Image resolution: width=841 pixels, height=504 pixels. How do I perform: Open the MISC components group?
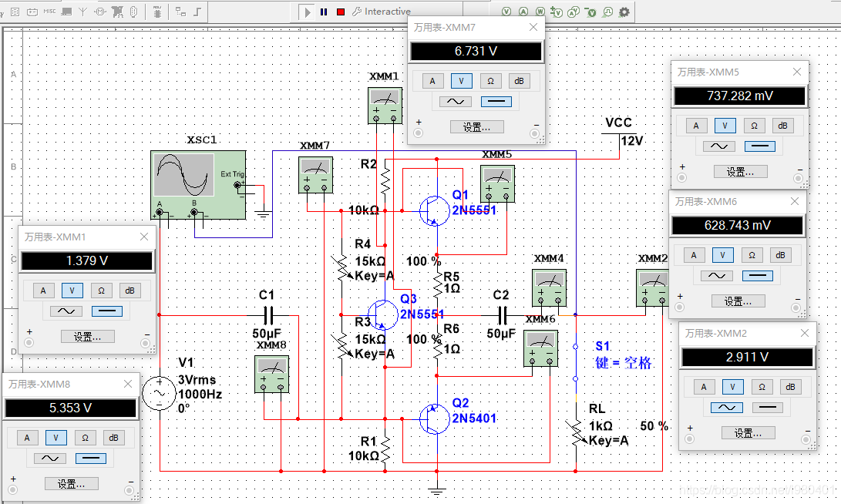49,12
